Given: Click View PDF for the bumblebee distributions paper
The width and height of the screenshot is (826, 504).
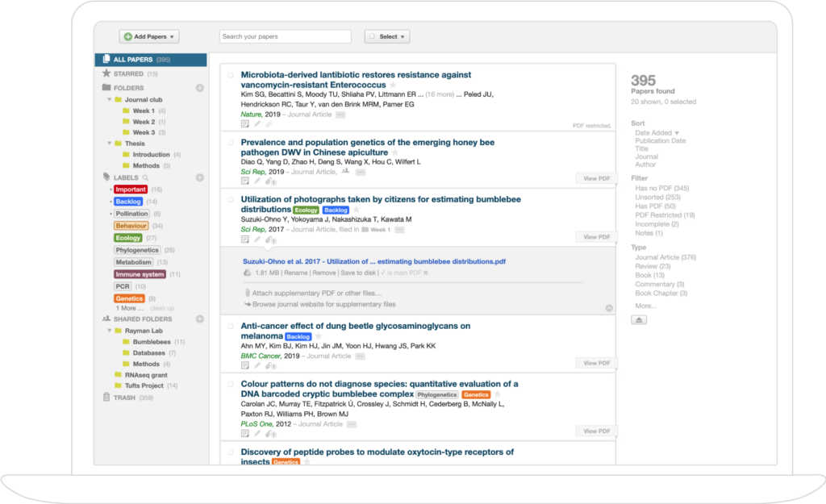Looking at the screenshot, I should pos(596,236).
